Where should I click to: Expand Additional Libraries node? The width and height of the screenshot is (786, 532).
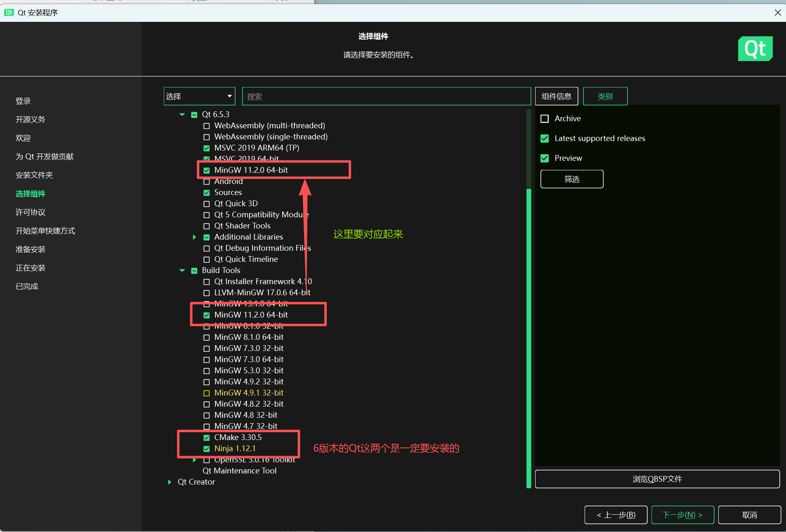pos(194,237)
